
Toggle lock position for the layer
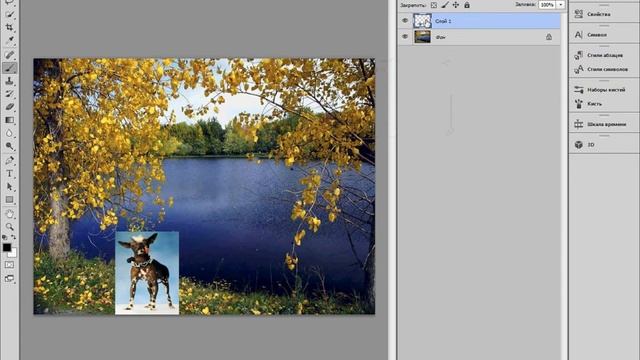point(456,5)
